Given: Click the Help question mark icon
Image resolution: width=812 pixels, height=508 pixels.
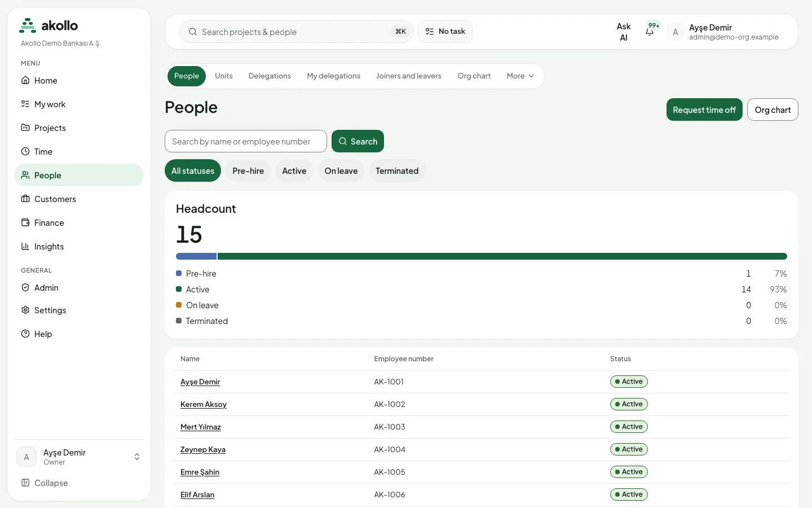Looking at the screenshot, I should (25, 334).
